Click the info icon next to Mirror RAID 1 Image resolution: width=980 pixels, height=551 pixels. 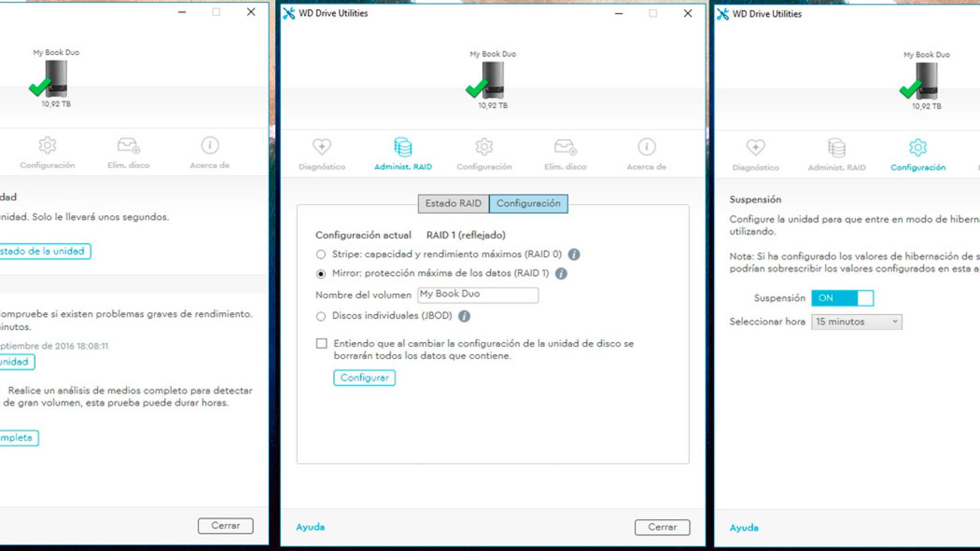click(561, 274)
